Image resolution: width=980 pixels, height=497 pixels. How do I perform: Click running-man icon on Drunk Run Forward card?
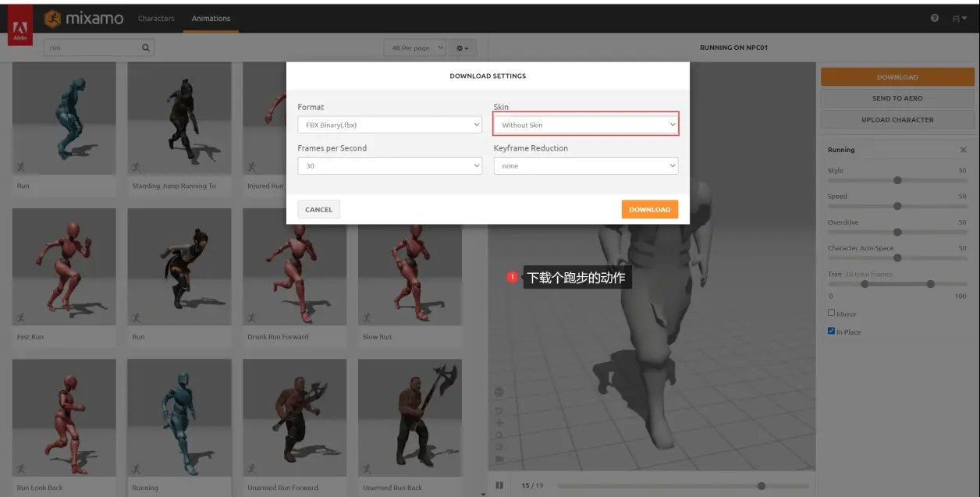[x=250, y=318]
